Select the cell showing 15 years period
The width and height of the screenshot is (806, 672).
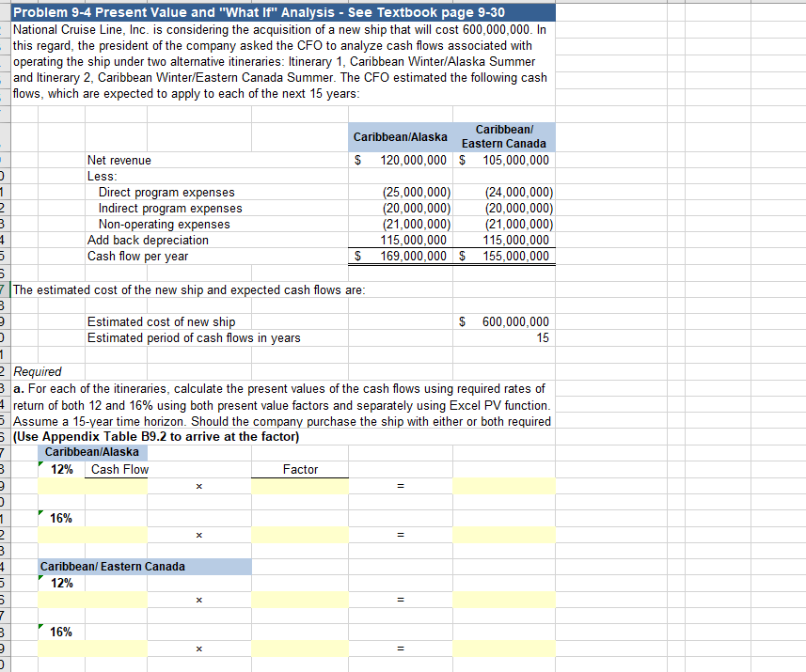tap(504, 336)
